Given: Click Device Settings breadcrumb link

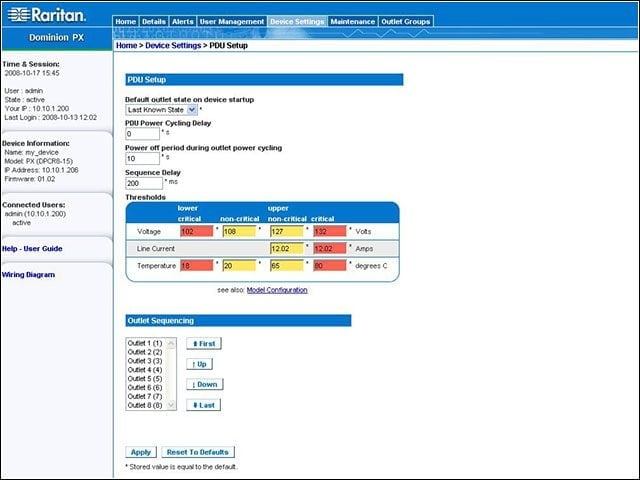Looking at the screenshot, I should pyautogui.click(x=173, y=45).
